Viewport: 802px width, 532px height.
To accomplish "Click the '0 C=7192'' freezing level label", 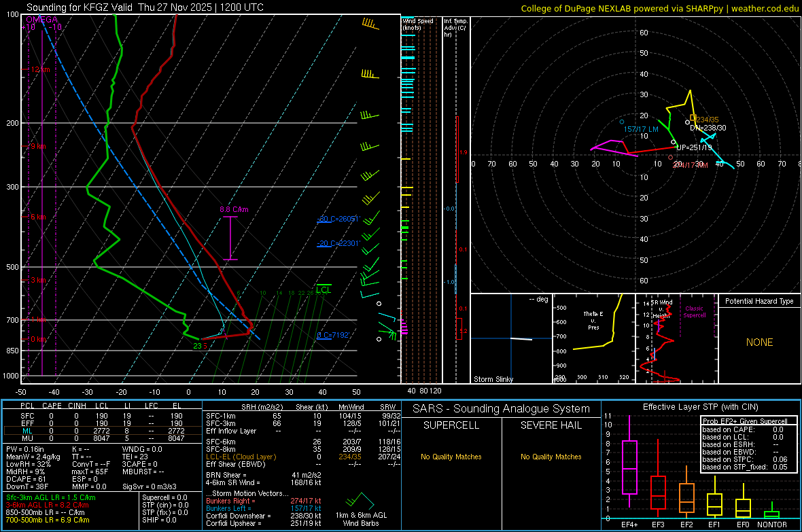I will (333, 335).
